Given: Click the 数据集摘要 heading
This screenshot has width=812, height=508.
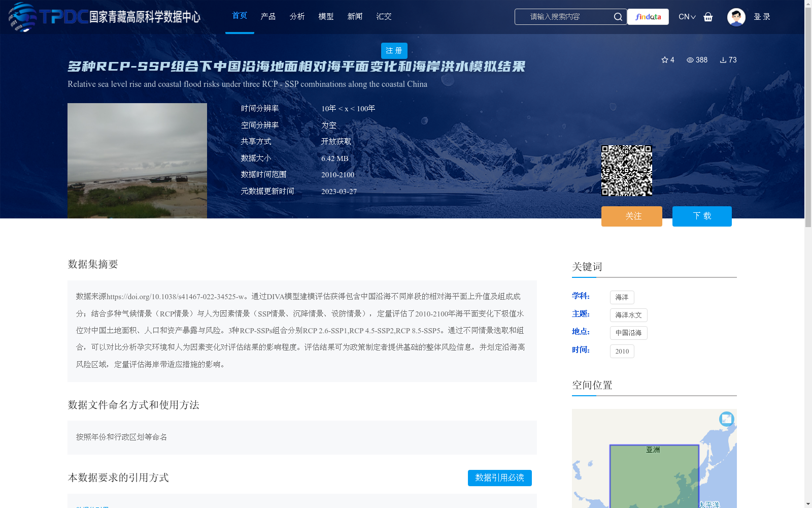Looking at the screenshot, I should pos(93,264).
